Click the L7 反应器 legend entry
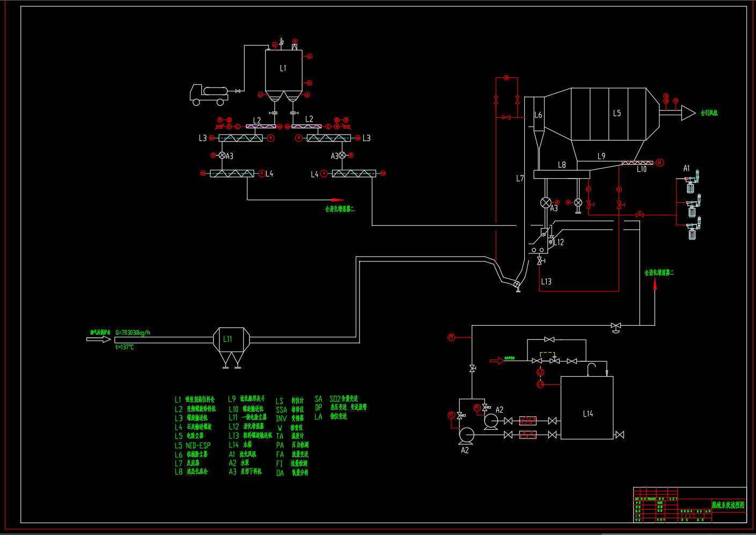The image size is (756, 535). (x=187, y=463)
